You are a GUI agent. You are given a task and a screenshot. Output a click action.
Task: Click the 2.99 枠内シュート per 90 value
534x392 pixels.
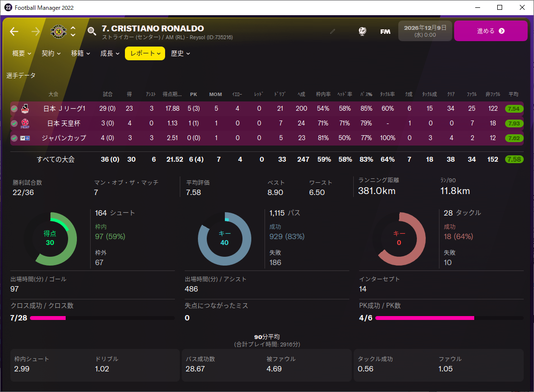22,369
